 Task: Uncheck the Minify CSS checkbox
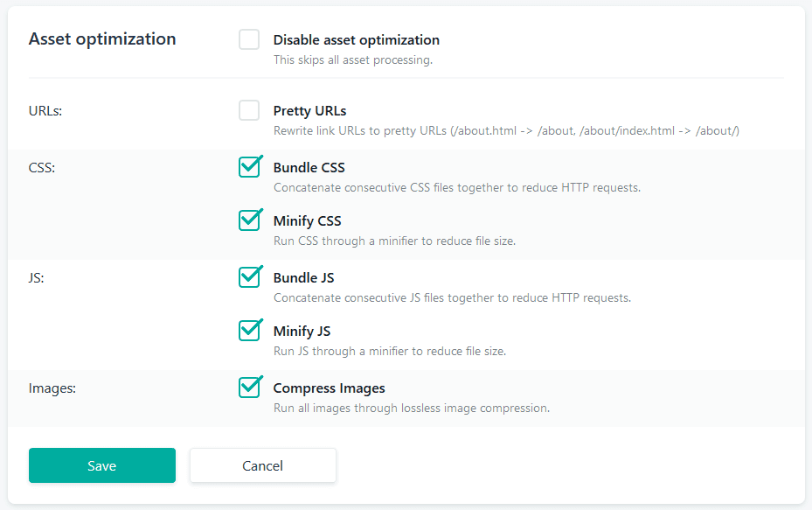tap(249, 220)
